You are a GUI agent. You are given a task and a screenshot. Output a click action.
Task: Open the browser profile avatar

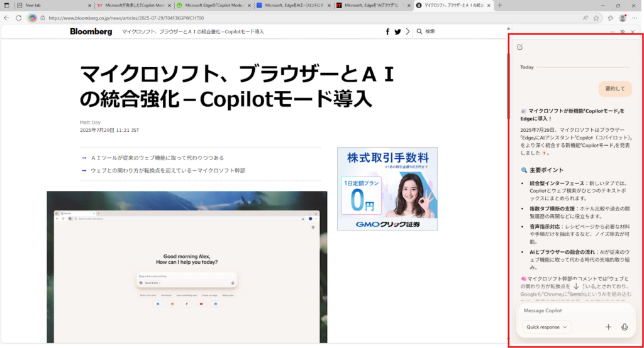click(623, 18)
